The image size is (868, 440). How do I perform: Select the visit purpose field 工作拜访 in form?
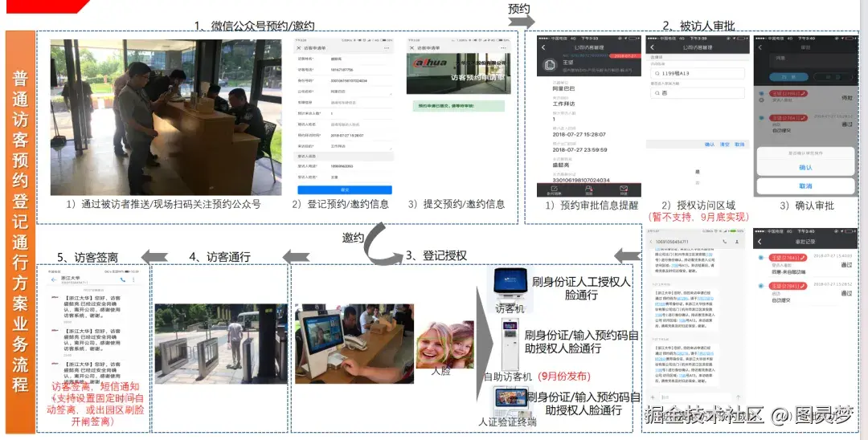[x=344, y=146]
